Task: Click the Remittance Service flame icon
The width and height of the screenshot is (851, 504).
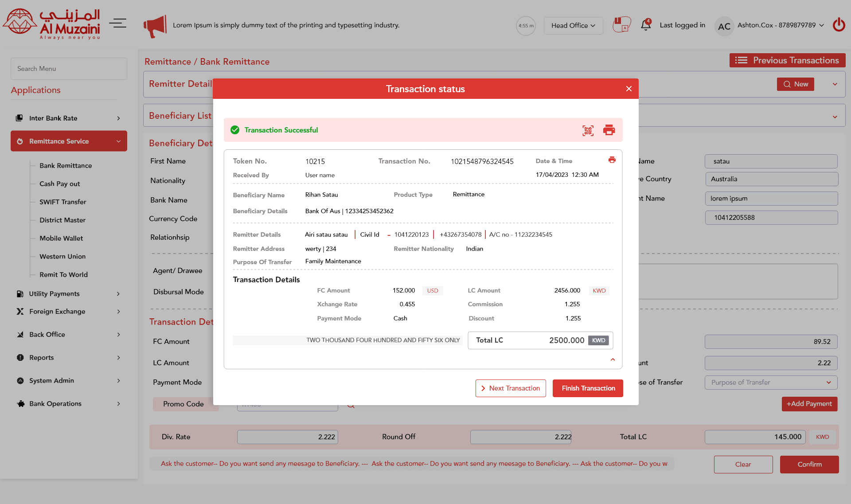Action: 20,141
